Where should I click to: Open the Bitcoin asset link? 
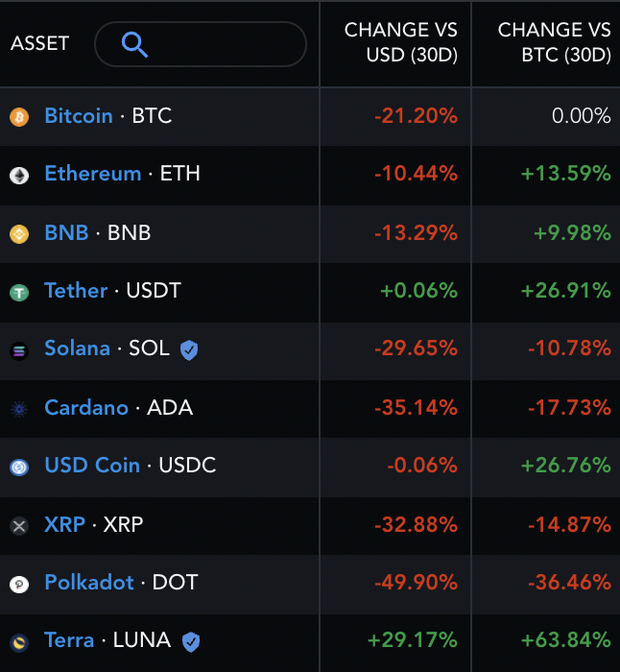pos(79,116)
